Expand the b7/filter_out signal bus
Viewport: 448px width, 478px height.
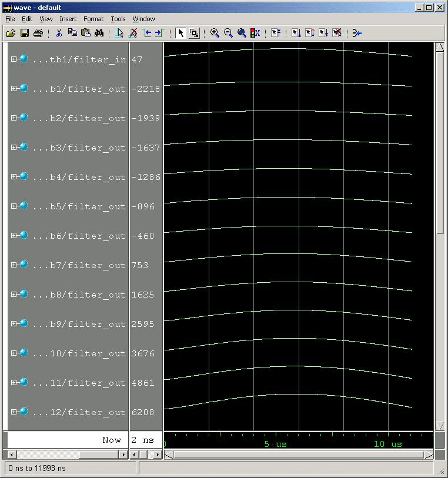point(14,265)
